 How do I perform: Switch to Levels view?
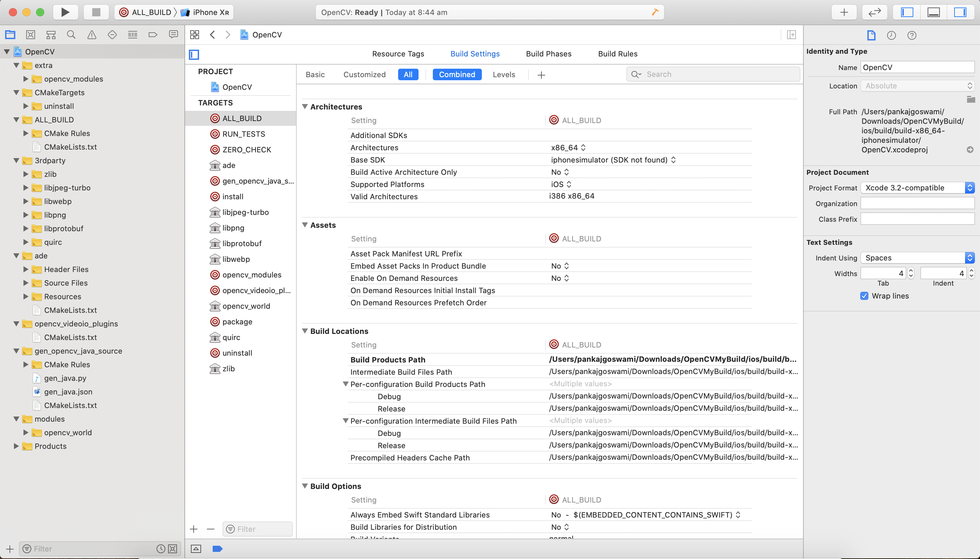pyautogui.click(x=504, y=74)
